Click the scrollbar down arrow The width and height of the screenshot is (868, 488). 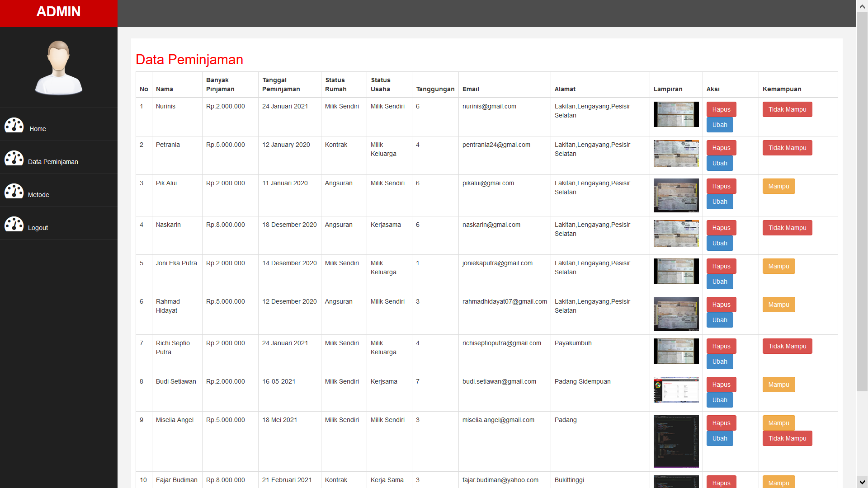click(x=862, y=482)
